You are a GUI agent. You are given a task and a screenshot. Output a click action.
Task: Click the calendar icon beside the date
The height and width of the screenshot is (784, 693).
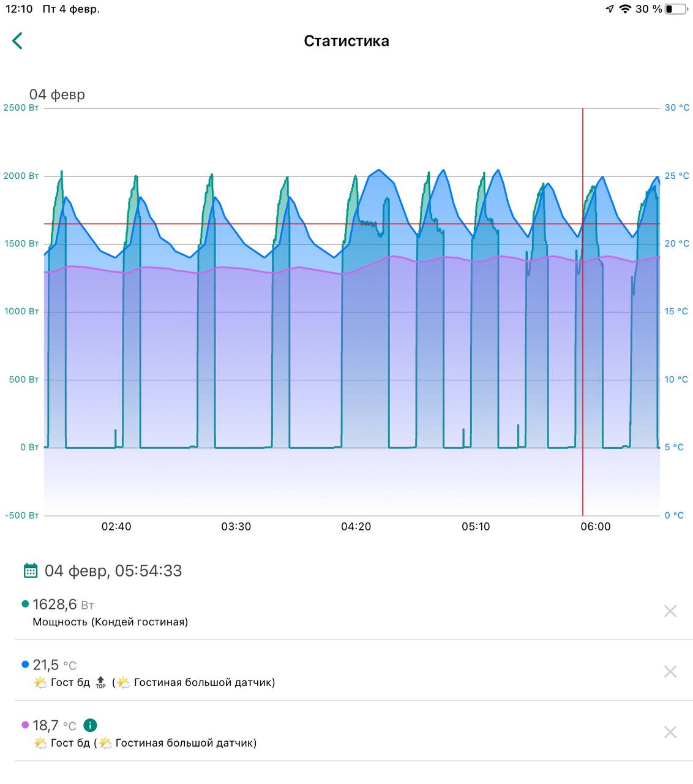pyautogui.click(x=31, y=571)
